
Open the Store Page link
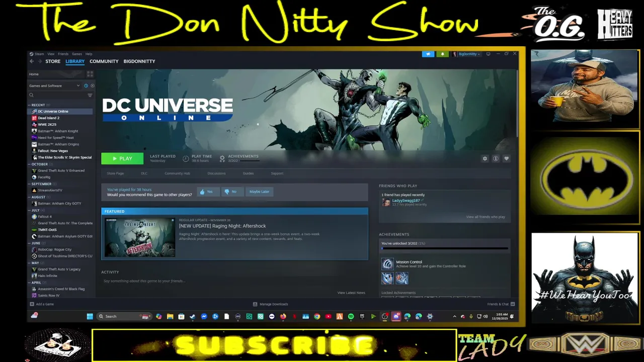pos(115,173)
